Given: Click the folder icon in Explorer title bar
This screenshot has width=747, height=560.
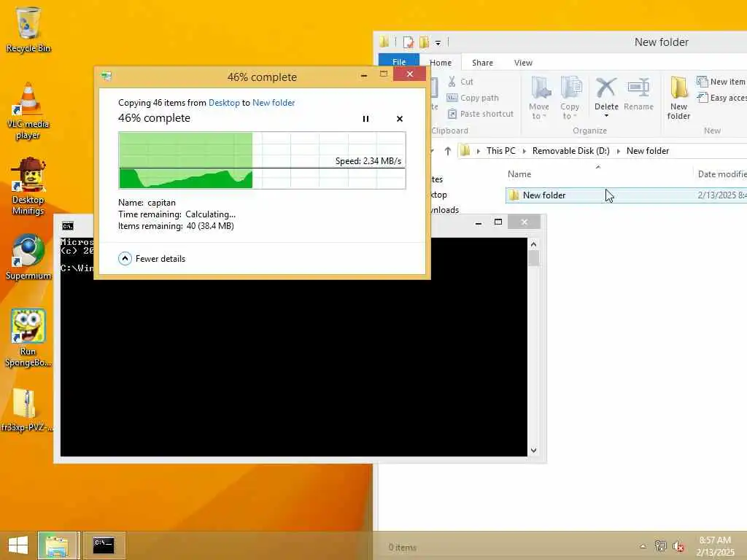Looking at the screenshot, I should point(385,42).
